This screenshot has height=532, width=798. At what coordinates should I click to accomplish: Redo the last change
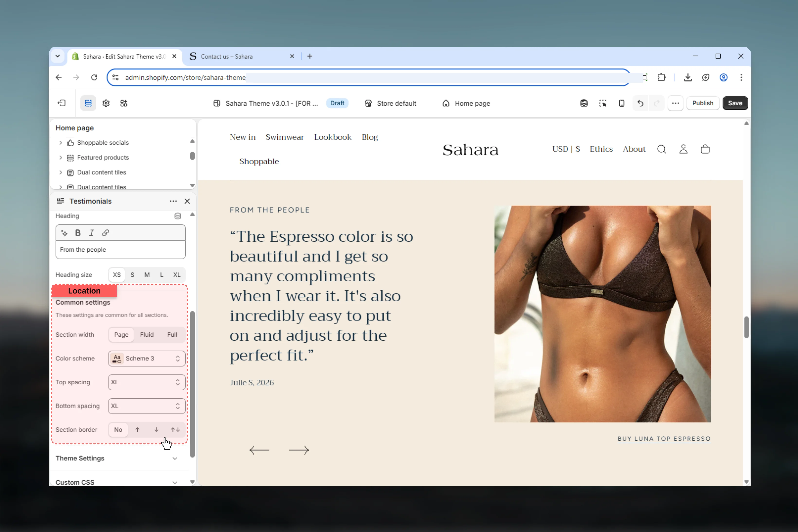[x=657, y=103]
